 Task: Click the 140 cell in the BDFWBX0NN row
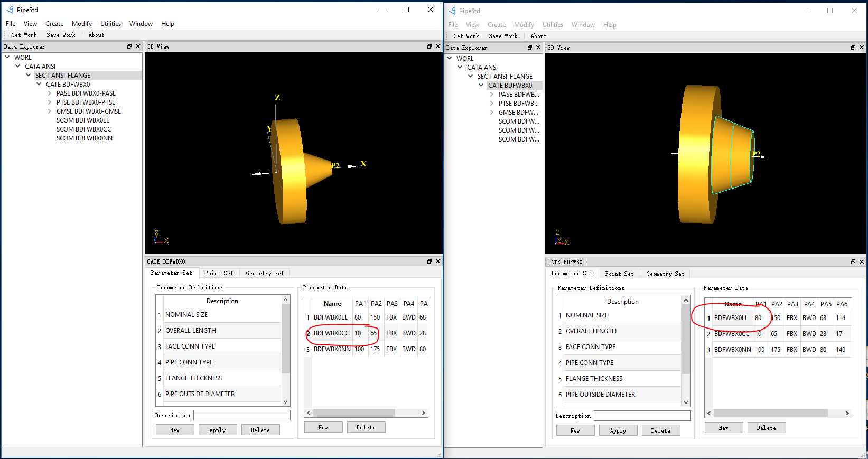(x=841, y=350)
